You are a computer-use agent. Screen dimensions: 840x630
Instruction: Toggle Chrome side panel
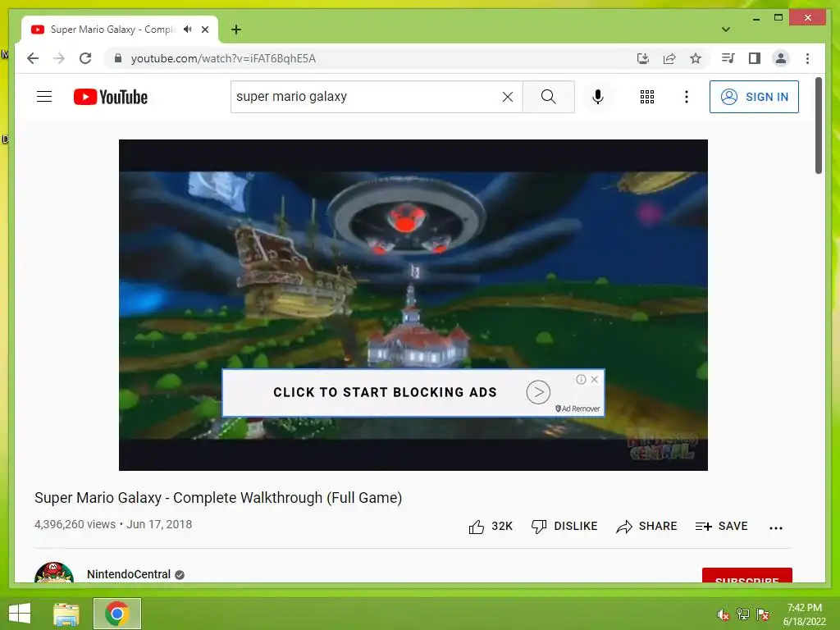click(x=755, y=58)
